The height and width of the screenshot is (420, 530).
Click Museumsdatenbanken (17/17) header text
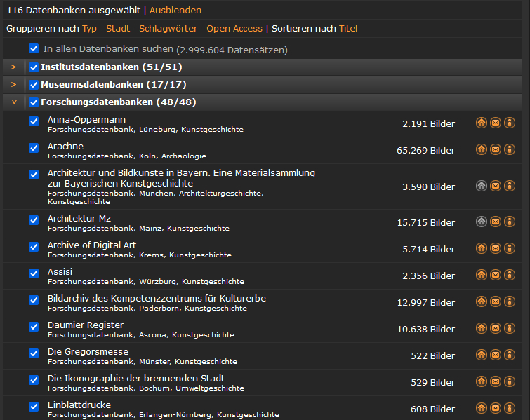tap(114, 85)
